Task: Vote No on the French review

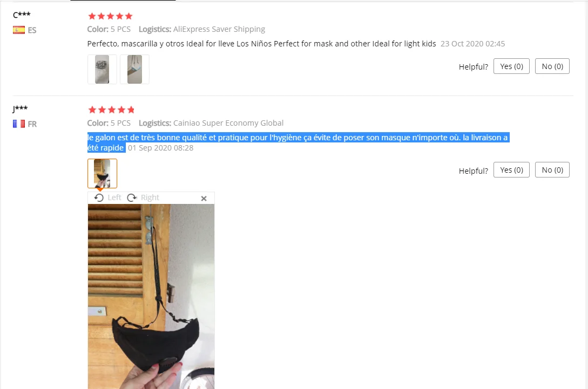Action: pos(552,170)
